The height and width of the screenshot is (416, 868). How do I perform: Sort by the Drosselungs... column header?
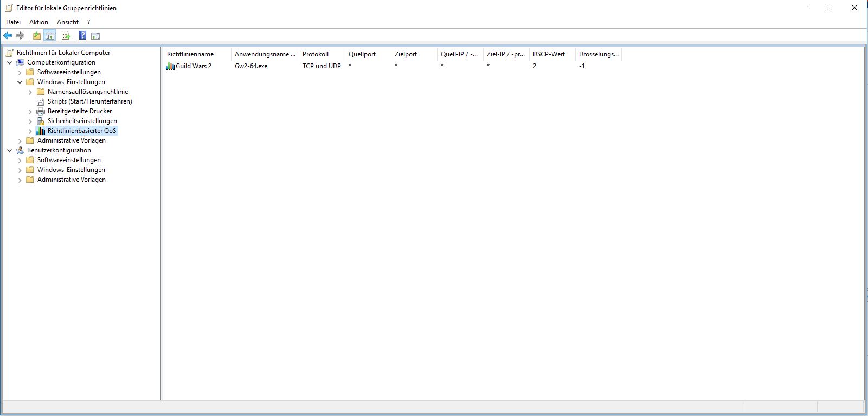[x=599, y=54]
